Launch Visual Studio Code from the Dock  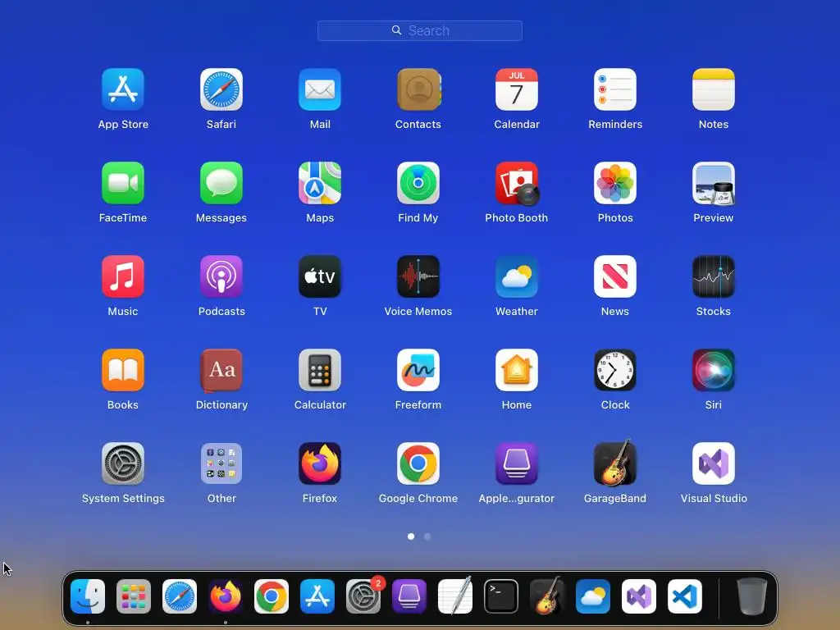[685, 596]
